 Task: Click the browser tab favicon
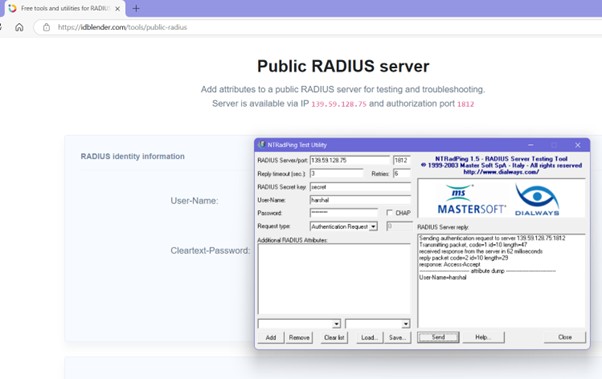tap(12, 8)
